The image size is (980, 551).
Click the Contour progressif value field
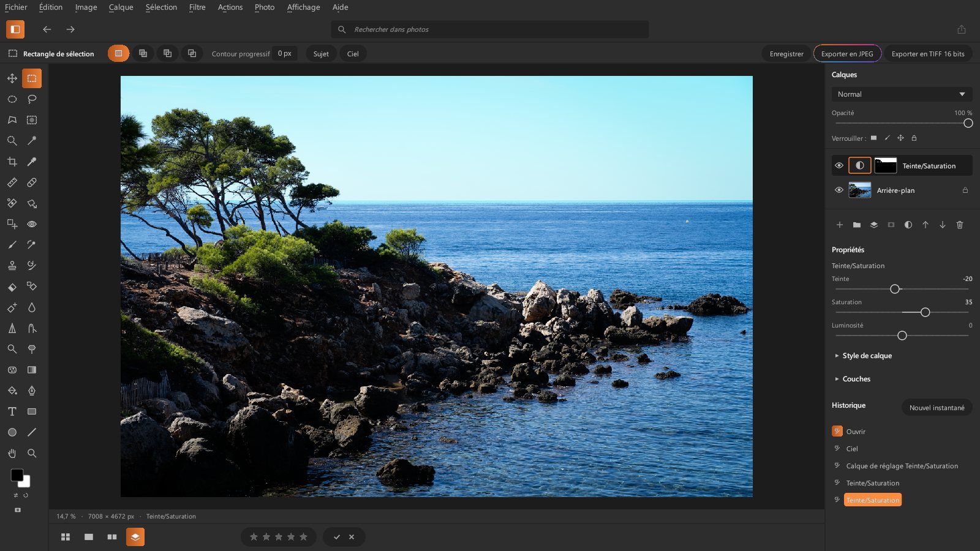284,53
